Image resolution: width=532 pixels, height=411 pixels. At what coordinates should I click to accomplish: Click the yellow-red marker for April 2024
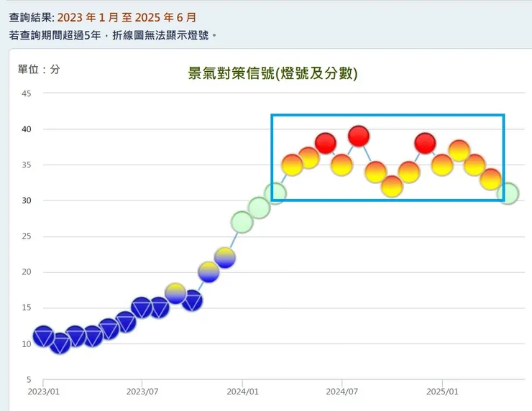[292, 165]
